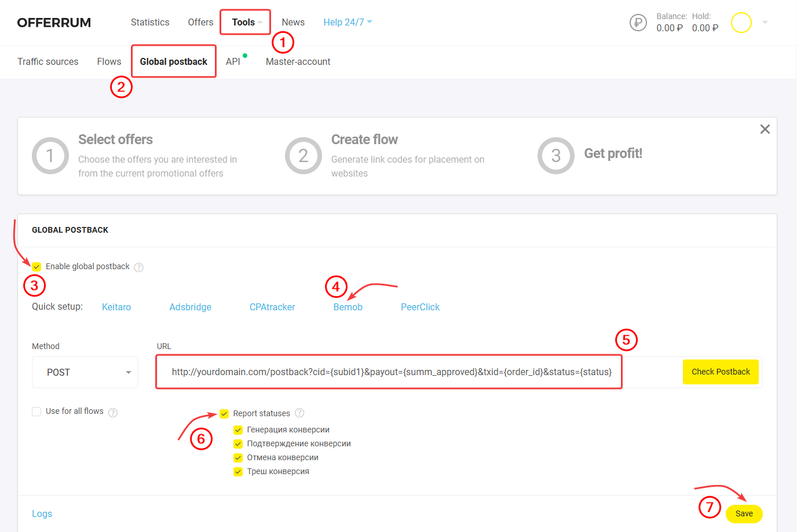Click help icon next to Use for all flows
This screenshot has height=532, width=797.
coord(113,412)
